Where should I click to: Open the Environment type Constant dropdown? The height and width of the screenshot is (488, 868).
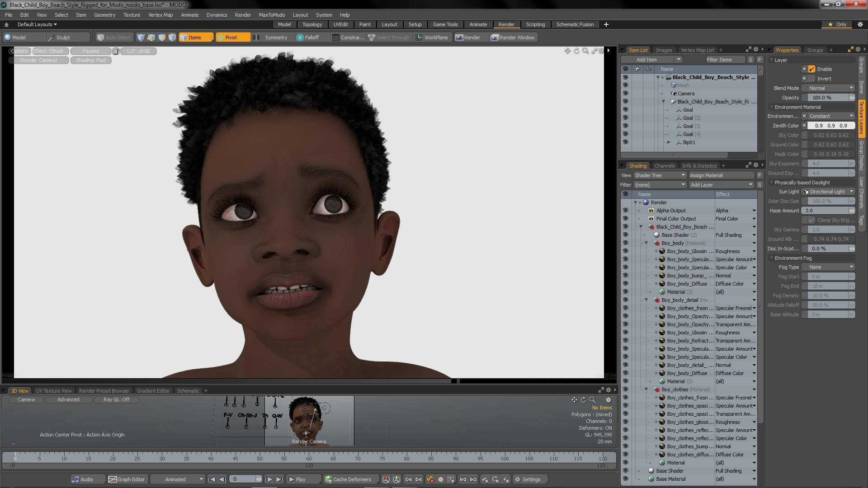[830, 116]
